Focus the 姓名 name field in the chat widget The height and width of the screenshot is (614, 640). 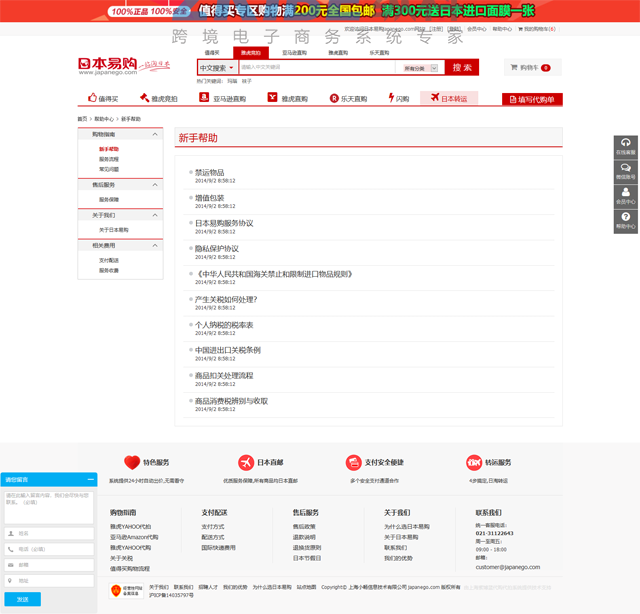tap(49, 534)
